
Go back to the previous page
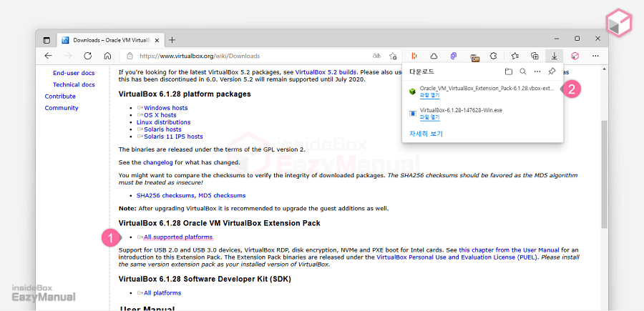pos(49,56)
